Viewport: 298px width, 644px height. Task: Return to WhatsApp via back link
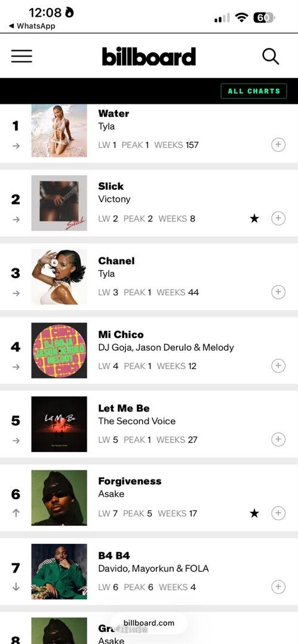pyautogui.click(x=32, y=26)
